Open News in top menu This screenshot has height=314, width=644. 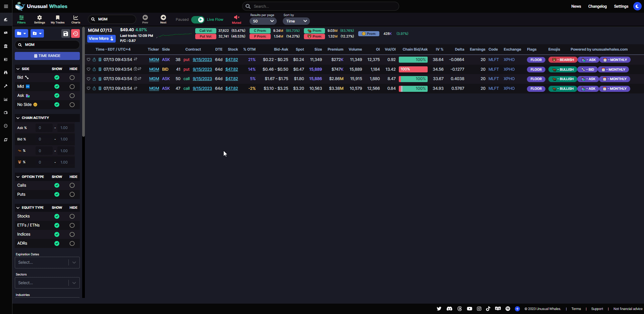pyautogui.click(x=576, y=6)
